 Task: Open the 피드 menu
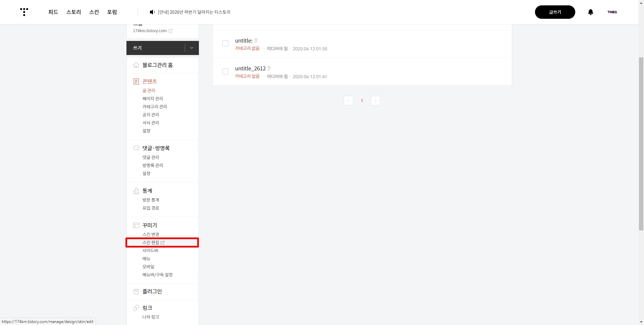tap(53, 12)
